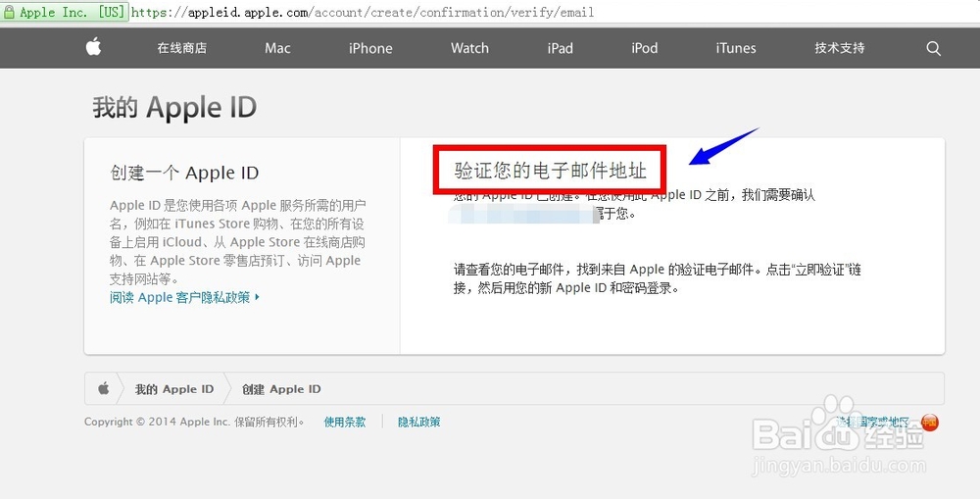
Task: Click the blurred email address text
Action: click(x=523, y=215)
